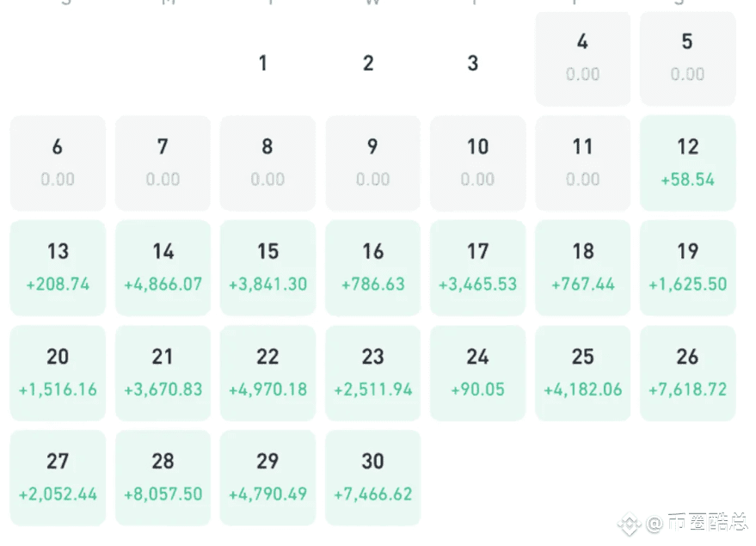Click day 9 with 0.00
This screenshot has height=546, width=756.
pyautogui.click(x=372, y=163)
